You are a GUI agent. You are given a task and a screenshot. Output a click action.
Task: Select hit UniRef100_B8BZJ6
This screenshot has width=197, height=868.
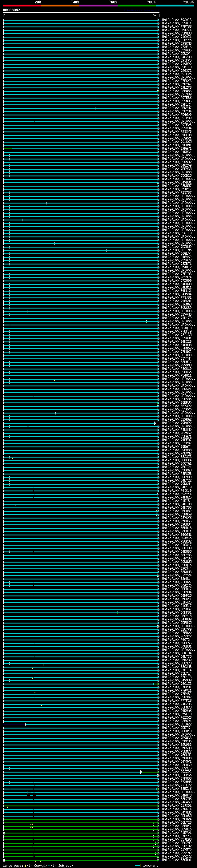176,789
